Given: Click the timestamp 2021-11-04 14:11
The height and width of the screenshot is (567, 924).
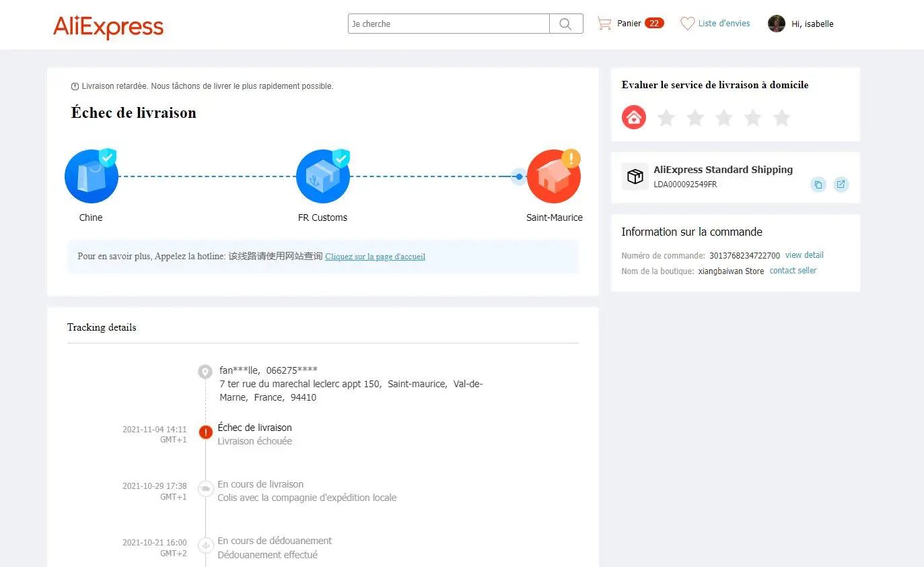Looking at the screenshot, I should click(x=155, y=430).
